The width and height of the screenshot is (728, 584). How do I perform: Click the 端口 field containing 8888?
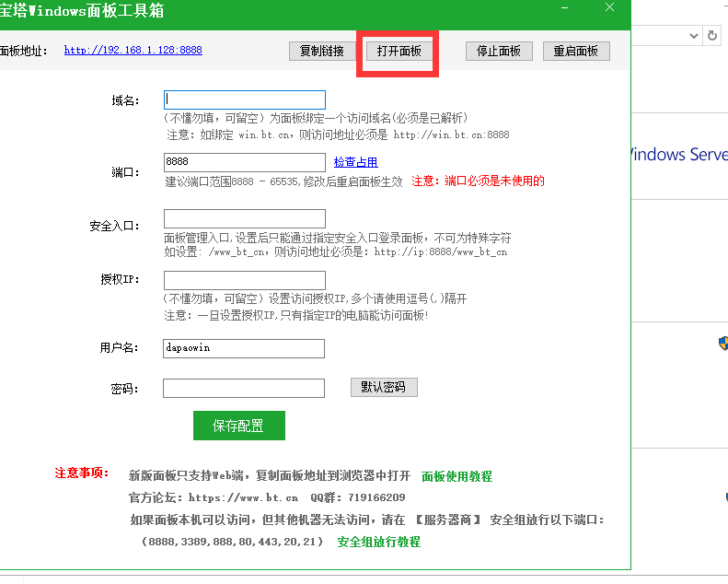point(245,162)
